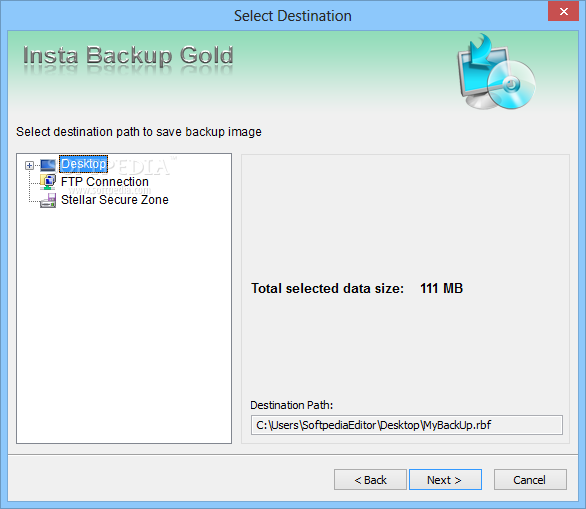Click the FTP Connection icon

coord(48,182)
